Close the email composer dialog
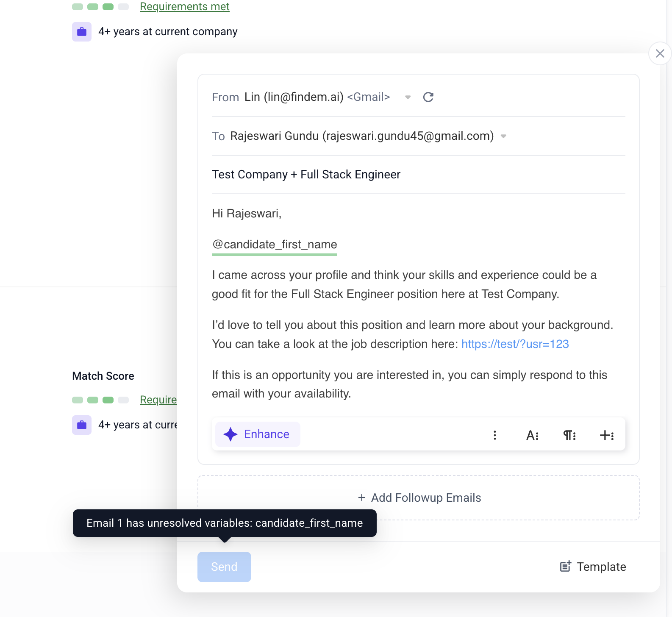Viewport: 672px width, 617px height. (660, 53)
